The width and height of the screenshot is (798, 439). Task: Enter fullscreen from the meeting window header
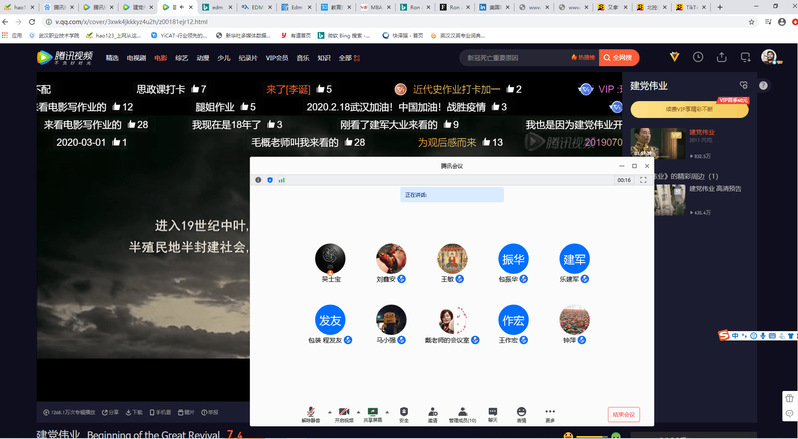click(643, 180)
